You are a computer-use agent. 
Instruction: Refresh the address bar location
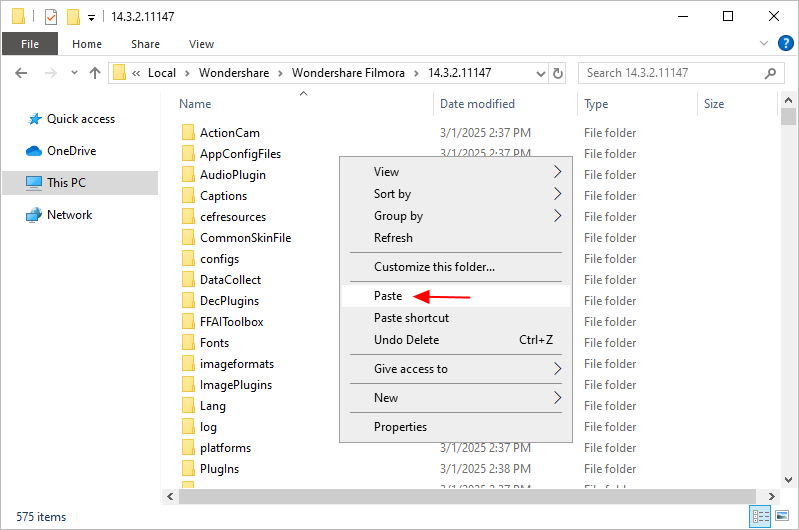pyautogui.click(x=558, y=73)
